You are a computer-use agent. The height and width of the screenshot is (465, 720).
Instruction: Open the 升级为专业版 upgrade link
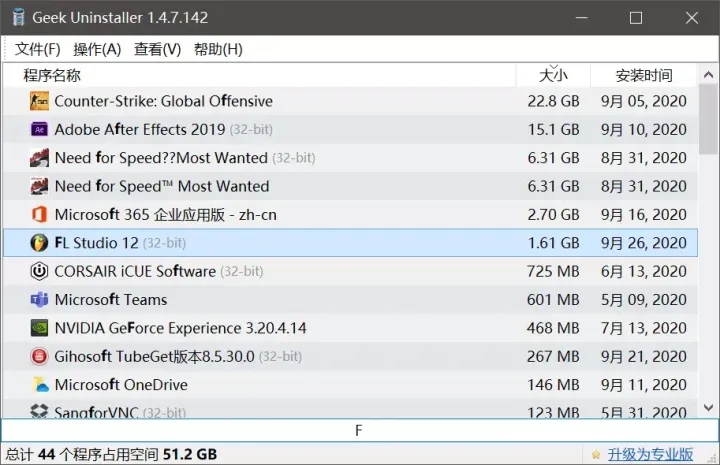pos(650,454)
